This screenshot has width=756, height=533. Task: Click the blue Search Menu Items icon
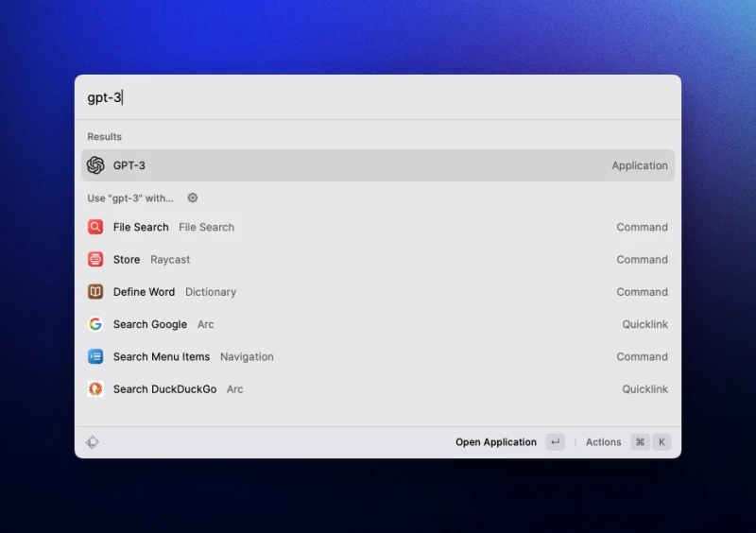click(x=95, y=356)
